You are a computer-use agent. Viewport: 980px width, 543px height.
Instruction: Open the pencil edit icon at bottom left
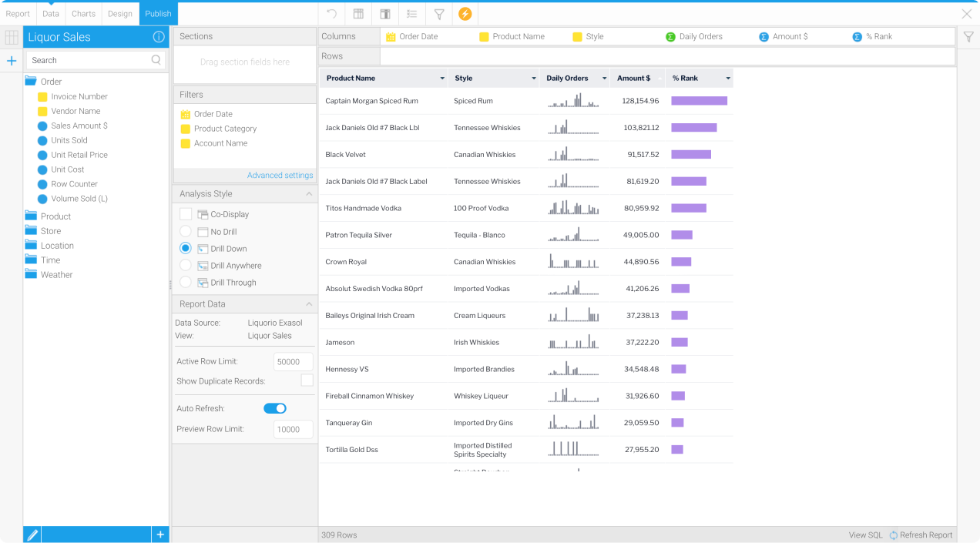(x=32, y=534)
